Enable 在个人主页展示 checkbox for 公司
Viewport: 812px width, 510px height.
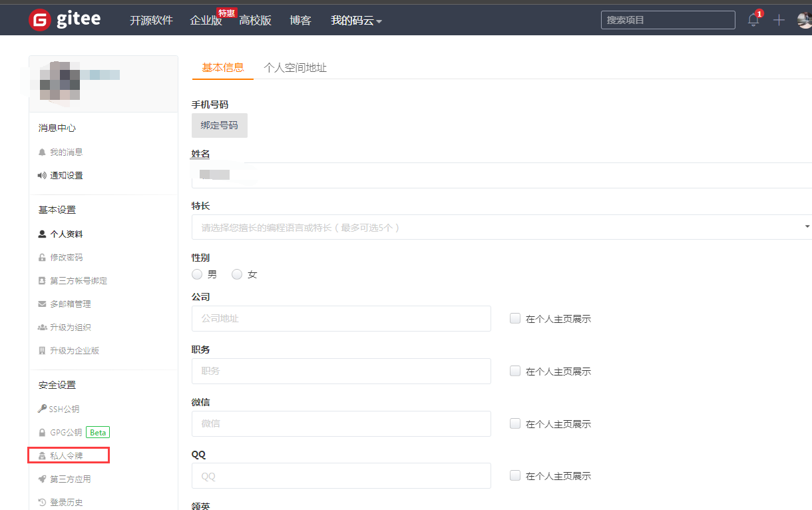pyautogui.click(x=515, y=318)
